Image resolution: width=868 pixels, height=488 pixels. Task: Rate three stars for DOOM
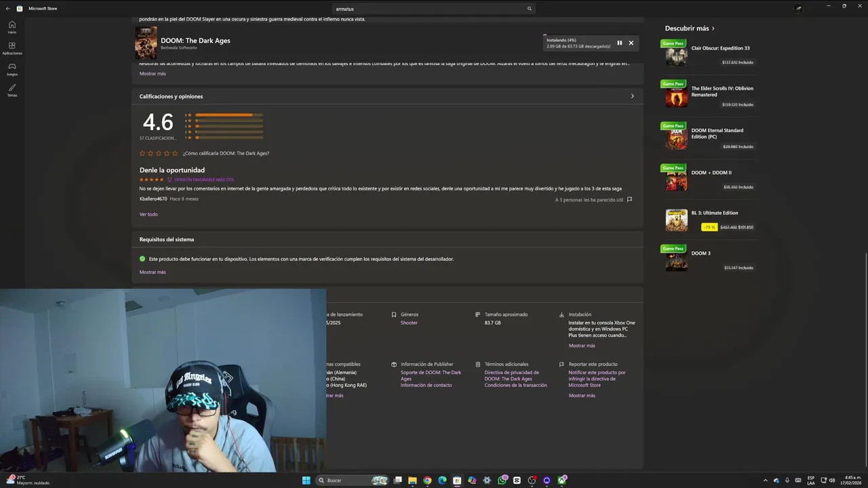tap(159, 153)
